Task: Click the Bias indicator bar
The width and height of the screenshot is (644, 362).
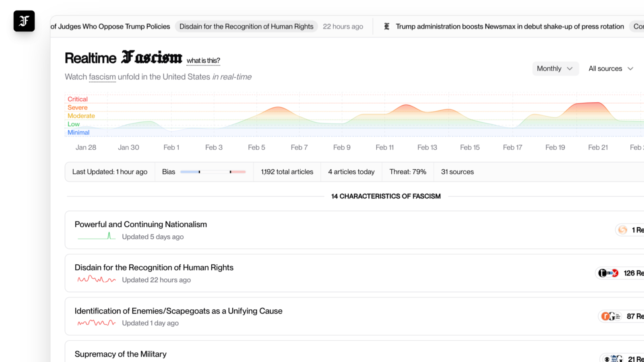Action: click(x=213, y=172)
